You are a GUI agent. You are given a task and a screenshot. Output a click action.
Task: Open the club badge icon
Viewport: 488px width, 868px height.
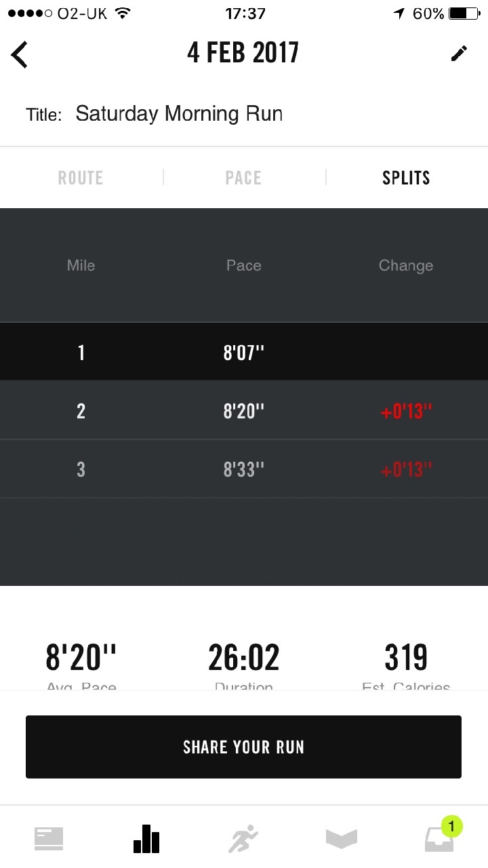341,839
